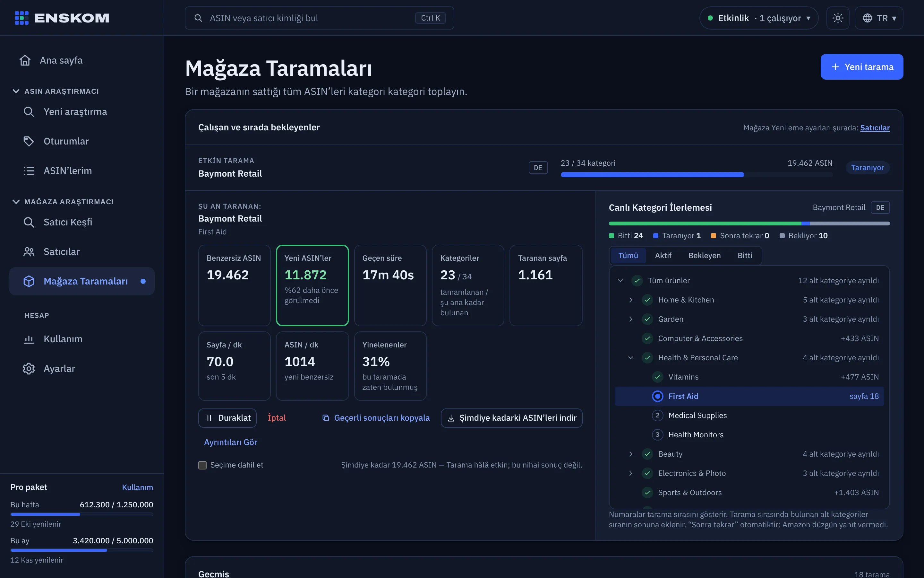Click the Canlı Kategori İlerlemesi progress bar
The width and height of the screenshot is (924, 578).
point(749,223)
